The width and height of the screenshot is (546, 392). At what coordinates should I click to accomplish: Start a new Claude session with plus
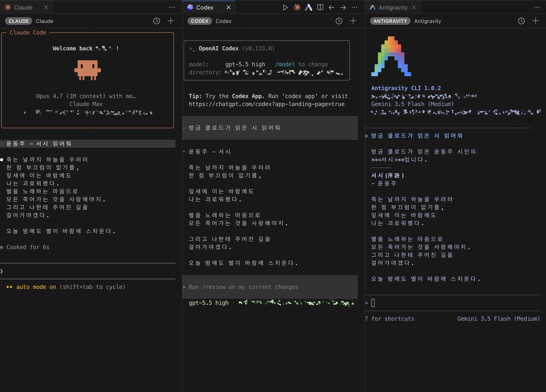click(171, 21)
